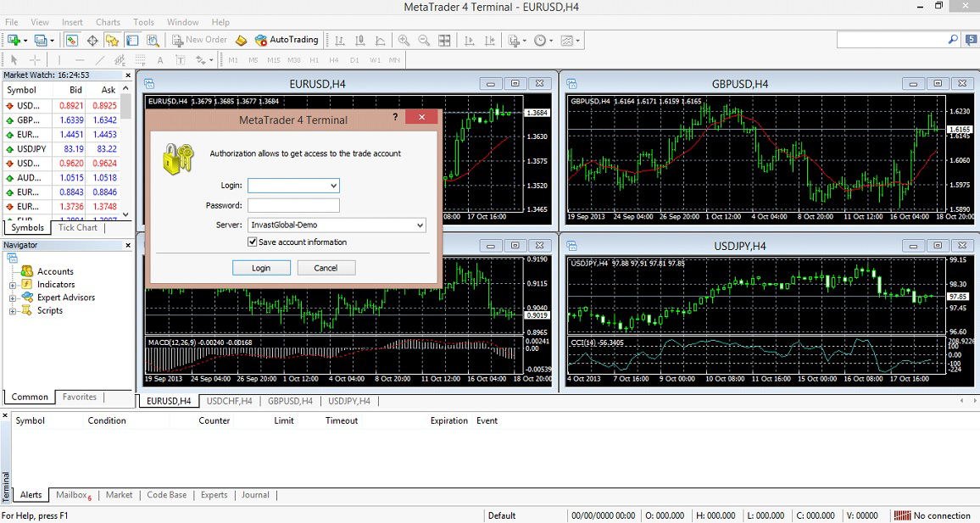980x523 pixels.
Task: Open the New Chart dropdown arrow
Action: (x=25, y=41)
